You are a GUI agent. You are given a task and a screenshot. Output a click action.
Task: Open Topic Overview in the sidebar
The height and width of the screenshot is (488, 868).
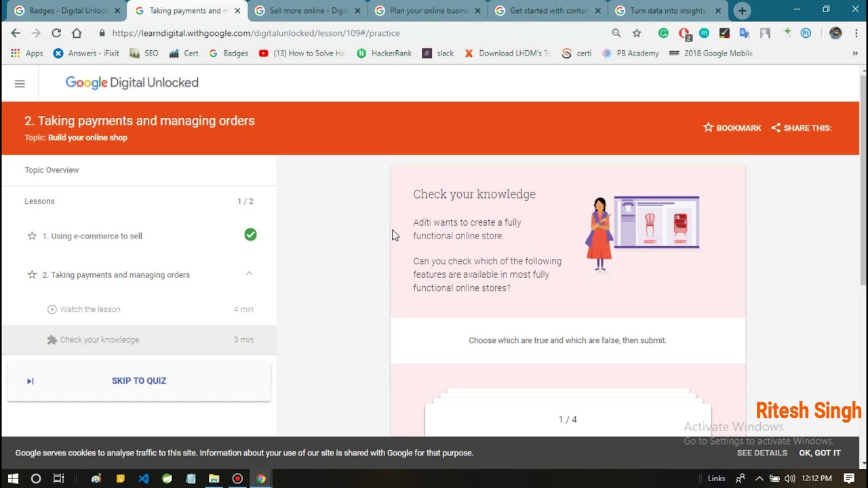click(52, 170)
